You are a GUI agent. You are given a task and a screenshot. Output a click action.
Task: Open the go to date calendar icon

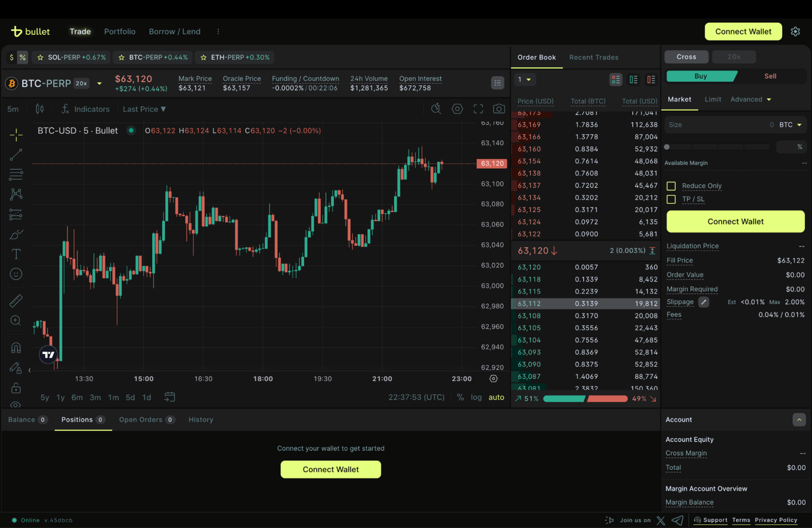click(x=170, y=397)
